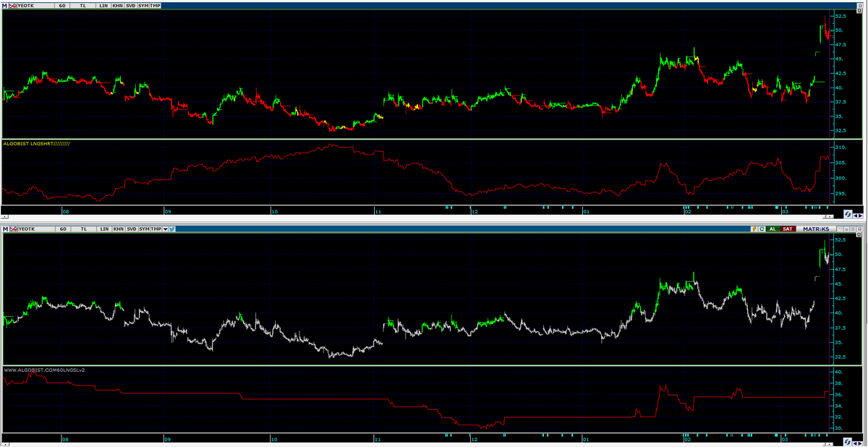
Task: Toggle SVD button in top chart toolbar
Action: coord(131,6)
